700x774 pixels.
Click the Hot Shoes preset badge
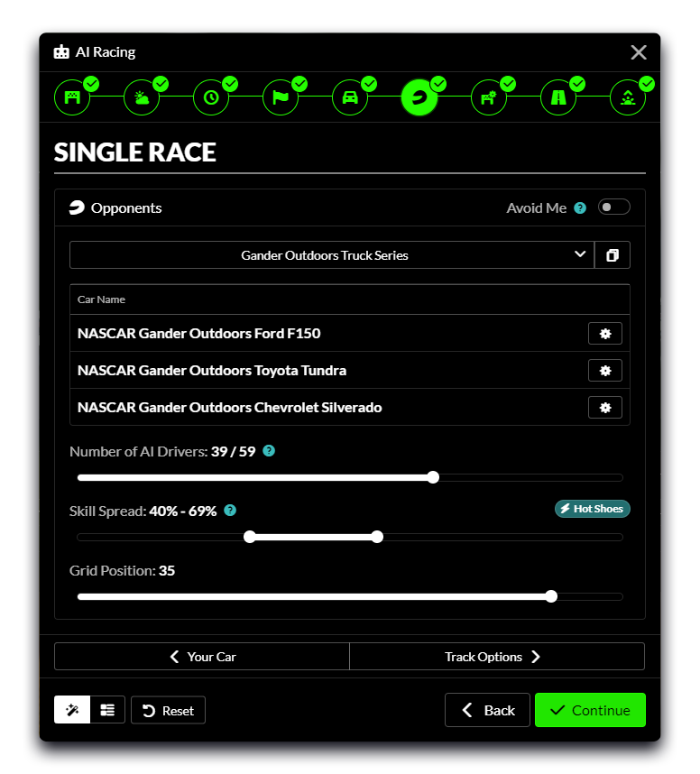[593, 509]
